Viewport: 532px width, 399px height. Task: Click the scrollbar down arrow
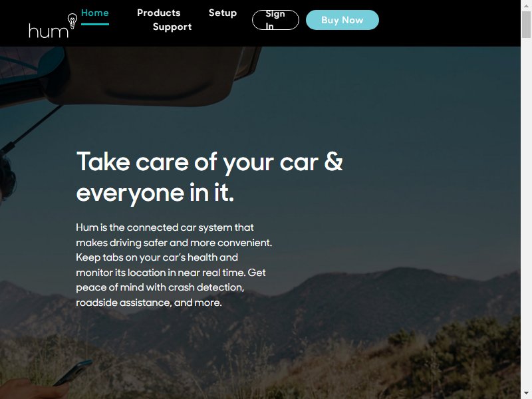click(526, 394)
